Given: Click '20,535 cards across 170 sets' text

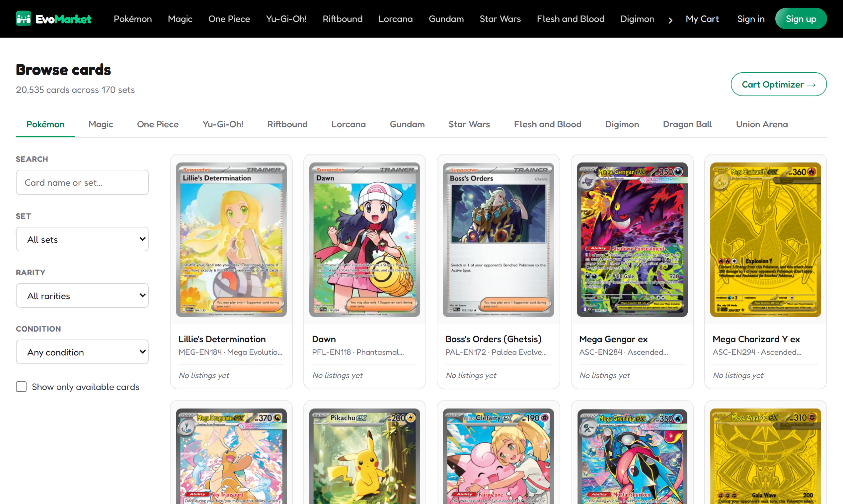Looking at the screenshot, I should tap(75, 90).
